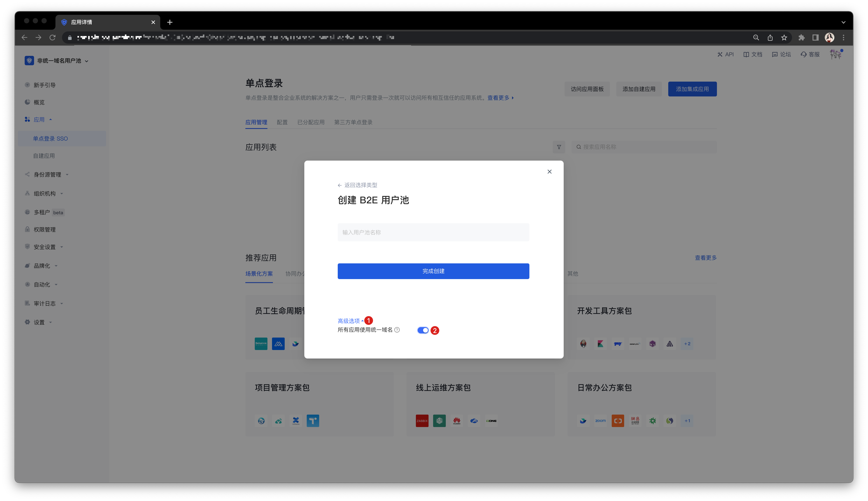The height and width of the screenshot is (501, 868).
Task: Disable unified domain toggle switch
Action: [423, 330]
